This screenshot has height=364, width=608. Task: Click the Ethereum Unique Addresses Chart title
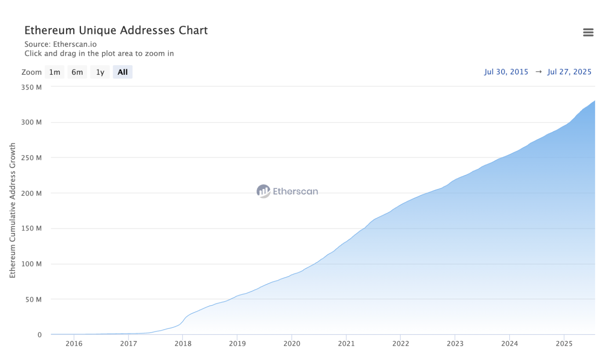(x=116, y=30)
